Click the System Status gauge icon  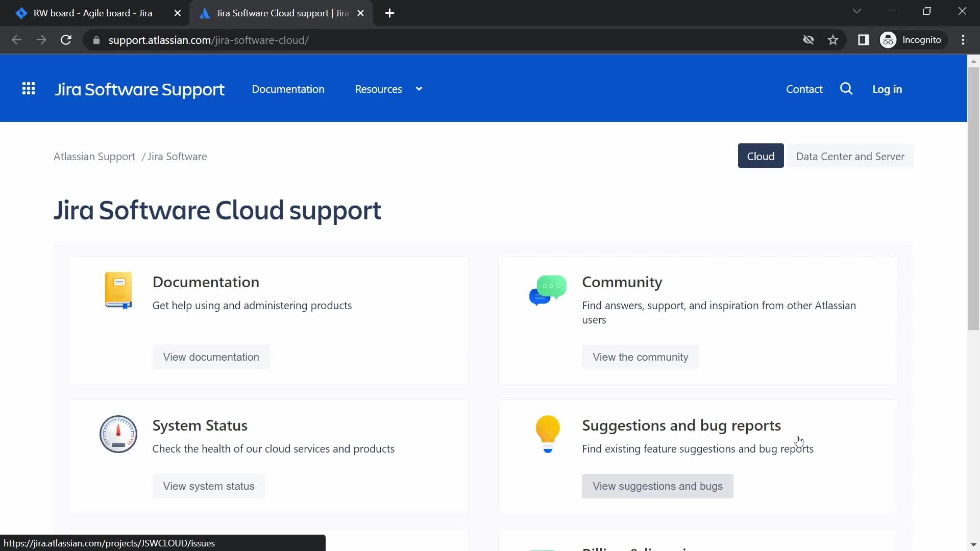click(118, 434)
